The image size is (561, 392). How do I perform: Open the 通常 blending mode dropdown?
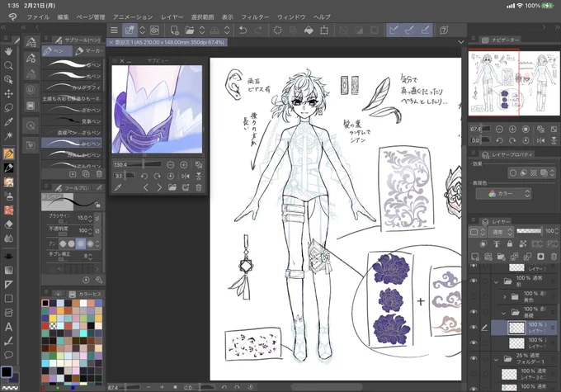(x=502, y=232)
